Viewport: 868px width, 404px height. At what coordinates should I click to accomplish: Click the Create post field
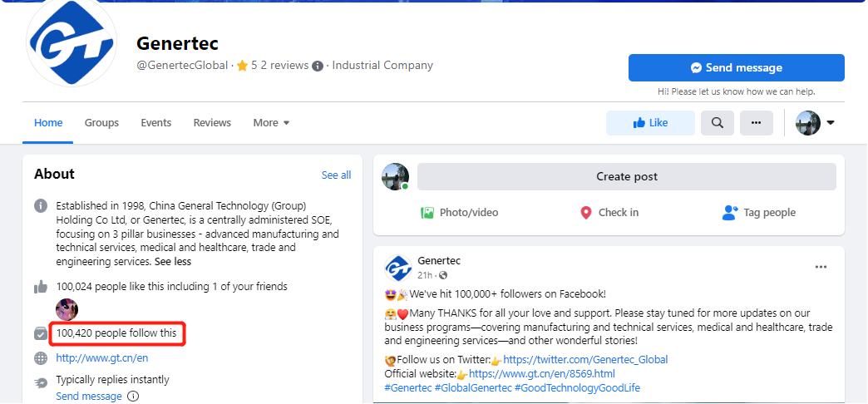point(626,176)
